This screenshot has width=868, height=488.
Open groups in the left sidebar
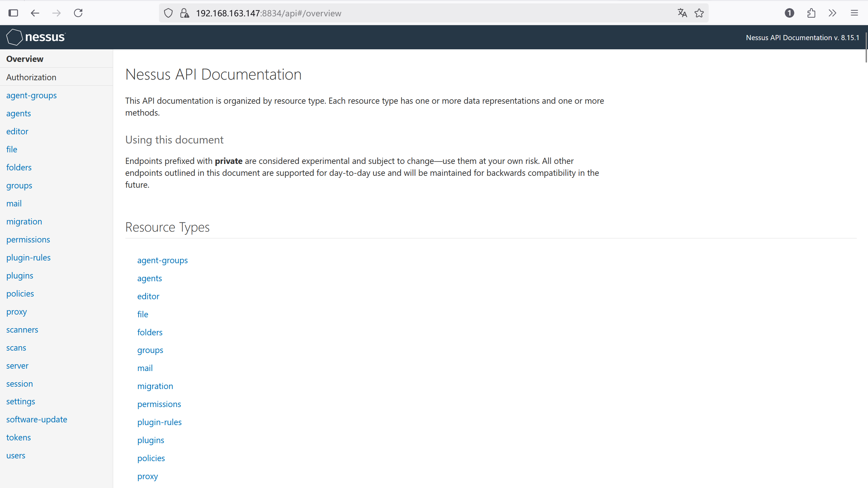tap(19, 186)
